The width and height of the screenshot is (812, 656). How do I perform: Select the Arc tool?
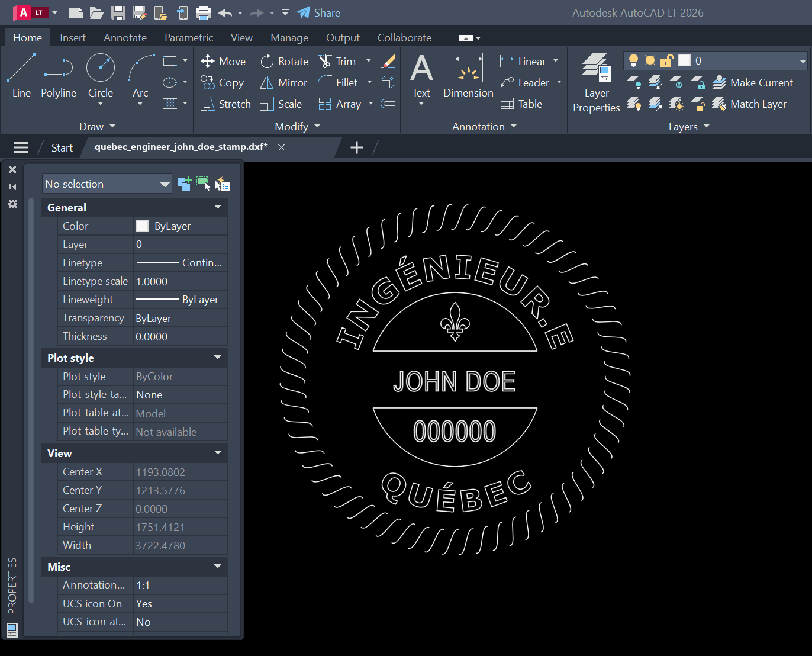[141, 75]
